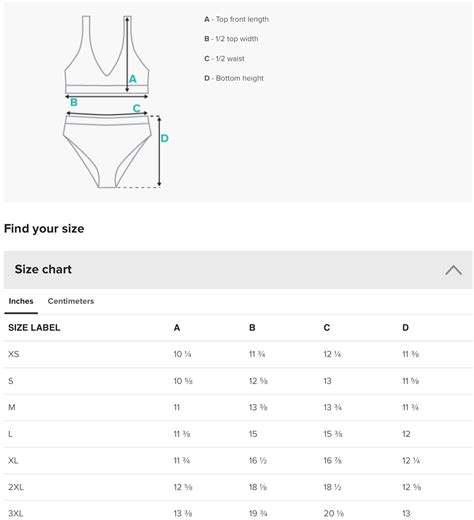Select the Inches tab
This screenshot has width=474, height=520.
tap(21, 301)
